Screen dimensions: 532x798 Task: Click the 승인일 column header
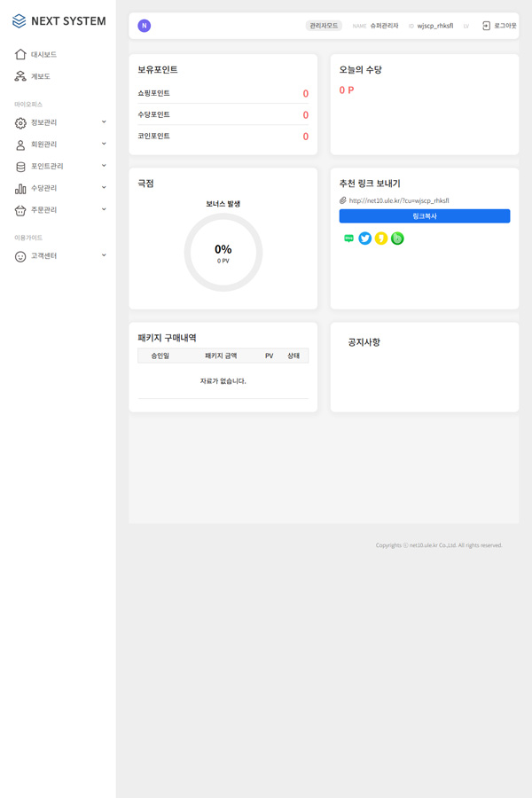(160, 356)
